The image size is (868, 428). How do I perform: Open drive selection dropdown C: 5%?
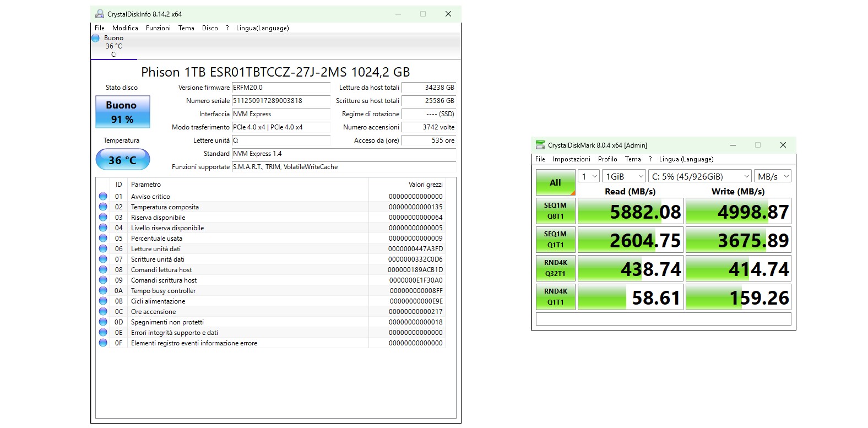[699, 176]
